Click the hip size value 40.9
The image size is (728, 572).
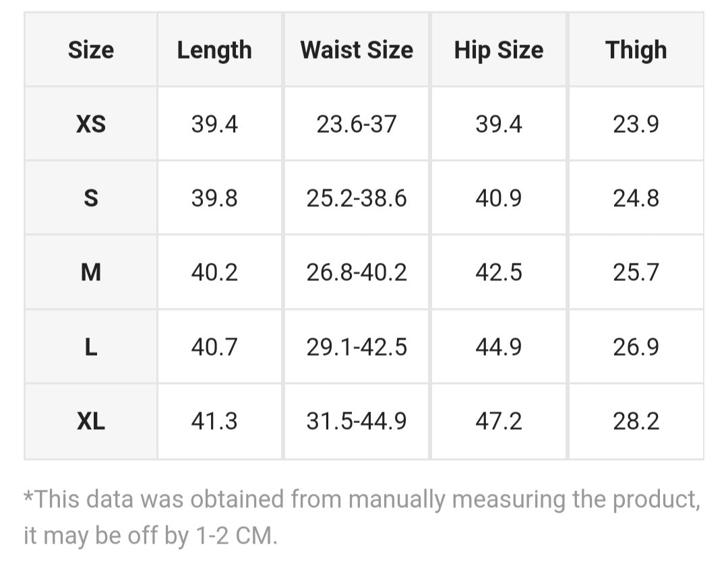pyautogui.click(x=498, y=199)
